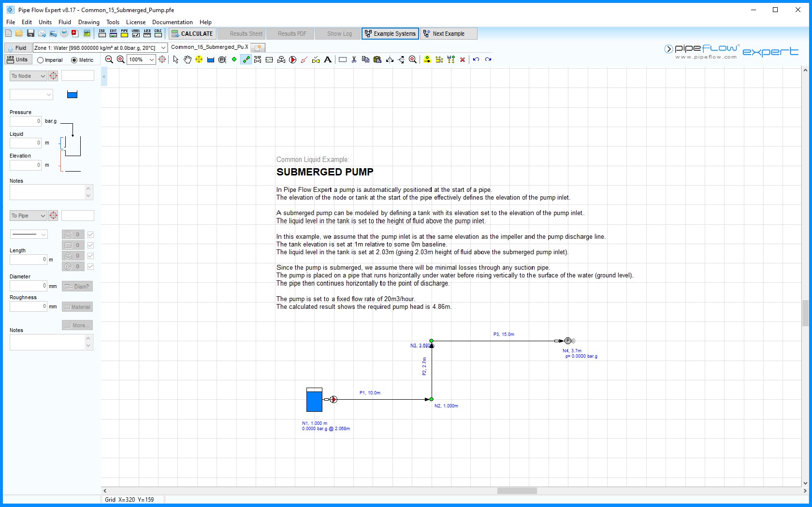Open the To Pipe dropdown
The image size is (812, 507).
click(x=28, y=216)
